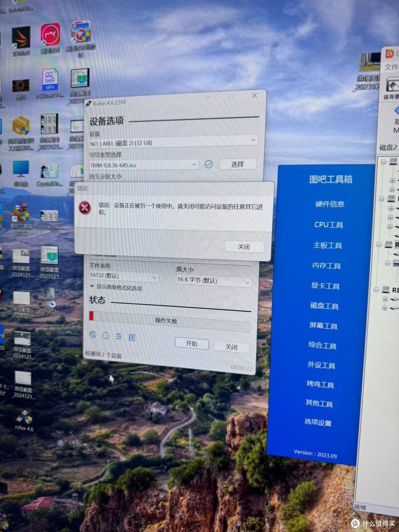Viewport: 399px width, 532px height.
Task: Open the NO_LABEL device dropdown
Action: pos(173,141)
